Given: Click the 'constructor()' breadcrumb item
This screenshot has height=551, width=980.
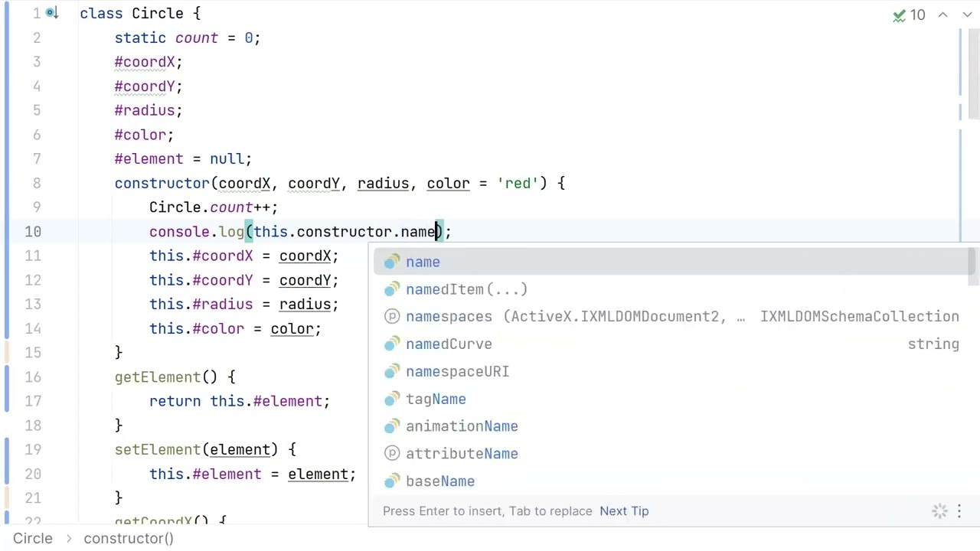Looking at the screenshot, I should click(129, 539).
